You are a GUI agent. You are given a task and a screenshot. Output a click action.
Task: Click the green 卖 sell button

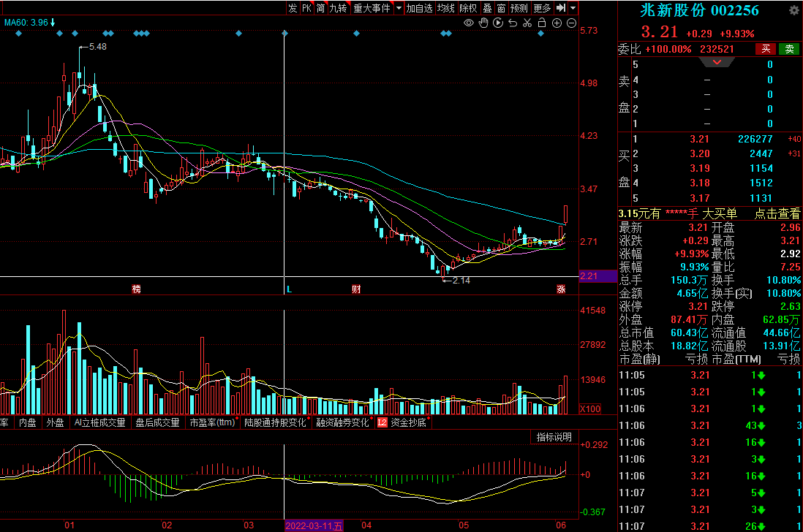[x=789, y=48]
